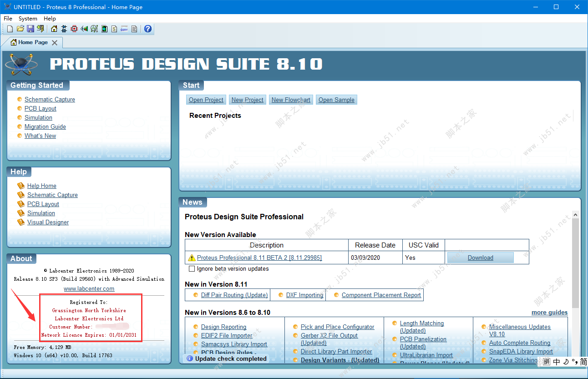The height and width of the screenshot is (379, 588).
Task: Open the File menu
Action: [8, 18]
